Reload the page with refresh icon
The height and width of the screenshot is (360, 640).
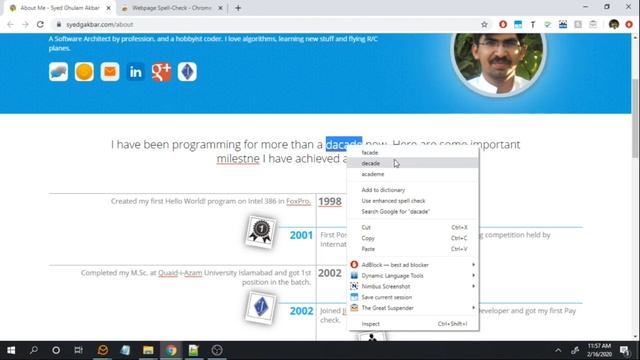click(40, 24)
